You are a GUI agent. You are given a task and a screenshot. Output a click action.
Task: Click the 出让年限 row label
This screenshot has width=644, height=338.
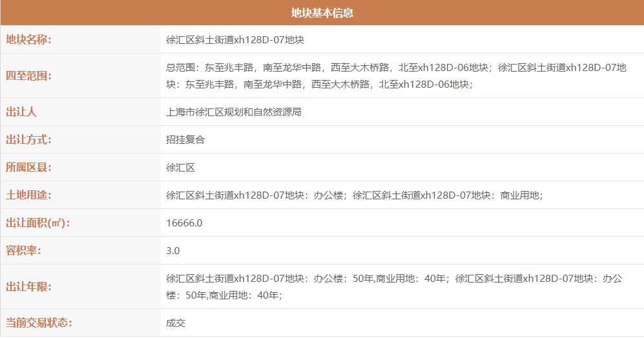(28, 286)
